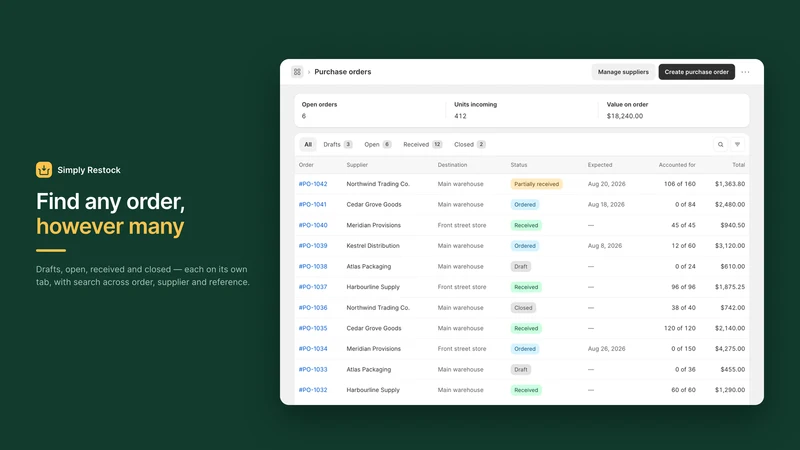800x450 pixels.
Task: Click the Accounted for column header
Action: click(677, 165)
